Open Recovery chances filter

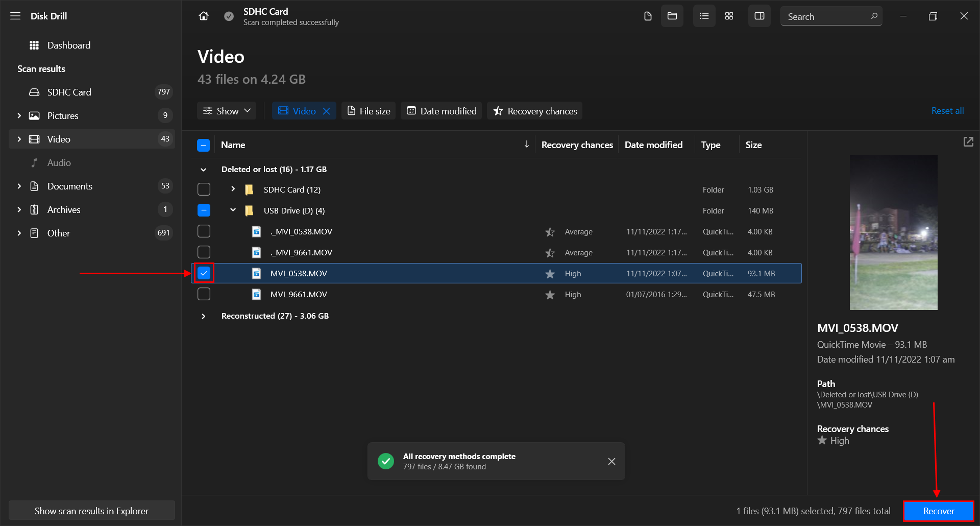(535, 111)
